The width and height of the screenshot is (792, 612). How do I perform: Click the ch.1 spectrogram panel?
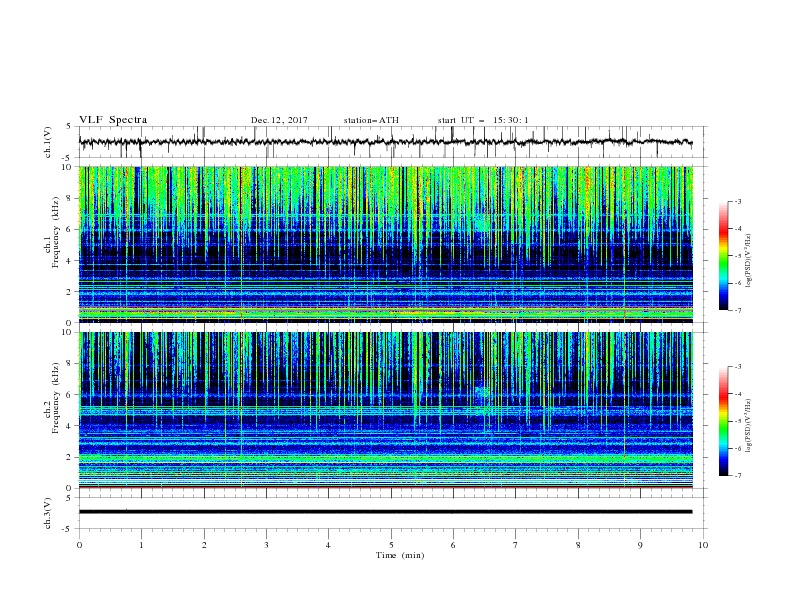click(x=385, y=244)
